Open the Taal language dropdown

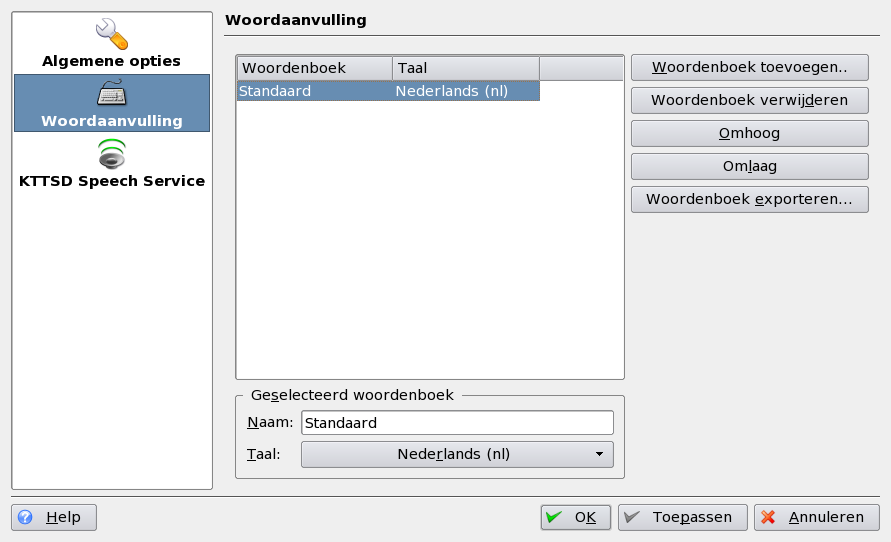(456, 454)
